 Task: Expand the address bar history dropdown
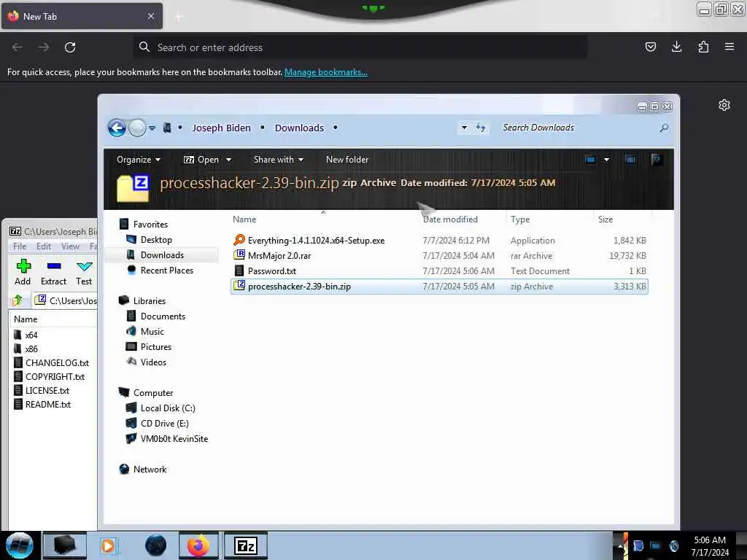click(463, 128)
